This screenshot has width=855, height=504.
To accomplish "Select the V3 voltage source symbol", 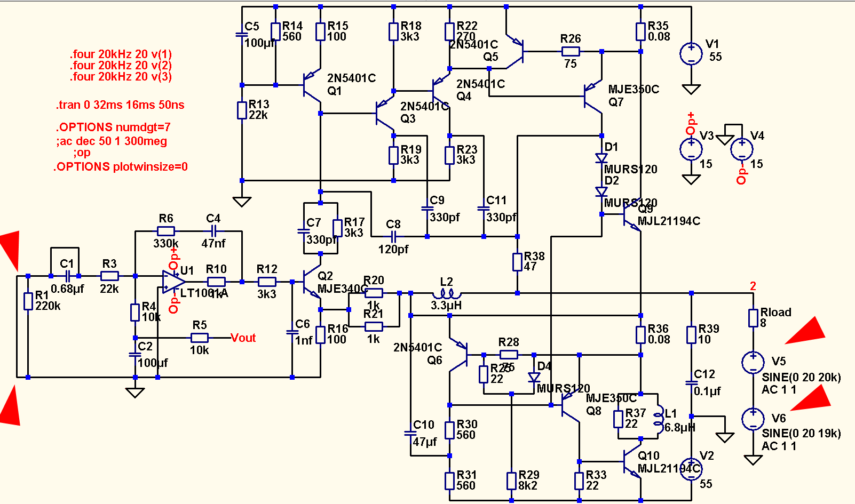I will [x=691, y=149].
